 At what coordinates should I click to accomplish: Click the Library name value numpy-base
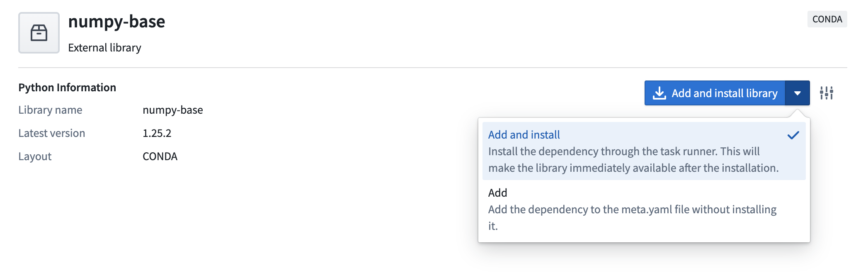click(173, 110)
